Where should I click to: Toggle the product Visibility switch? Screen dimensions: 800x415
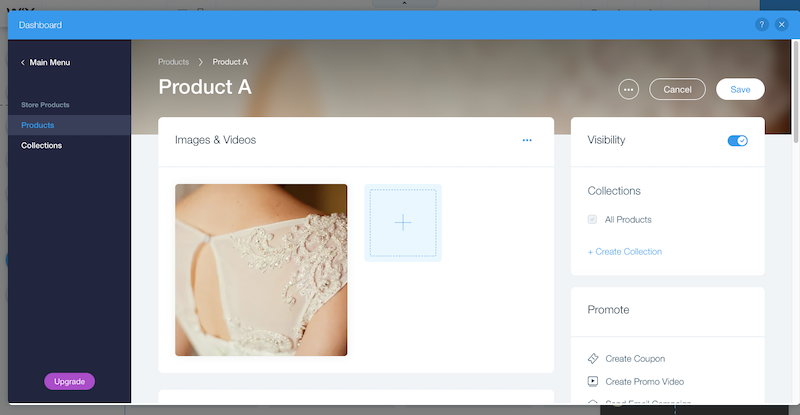tap(737, 141)
